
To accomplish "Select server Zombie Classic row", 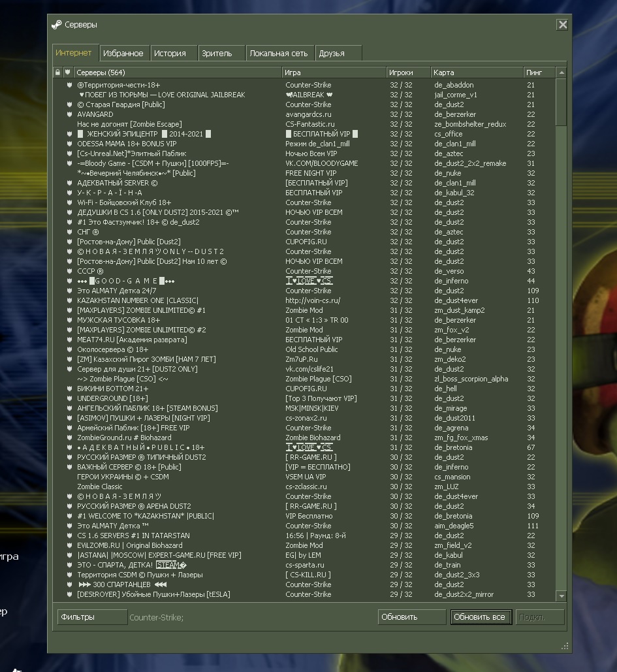I will (x=304, y=487).
